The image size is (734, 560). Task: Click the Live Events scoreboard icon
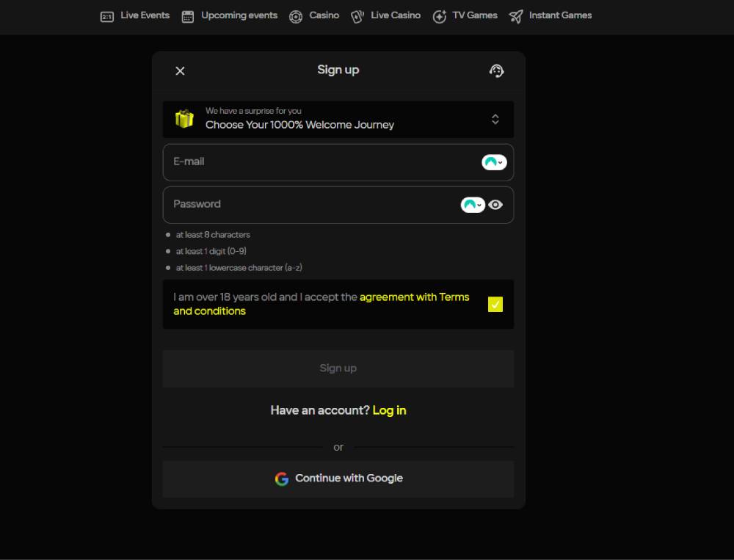pyautogui.click(x=107, y=16)
